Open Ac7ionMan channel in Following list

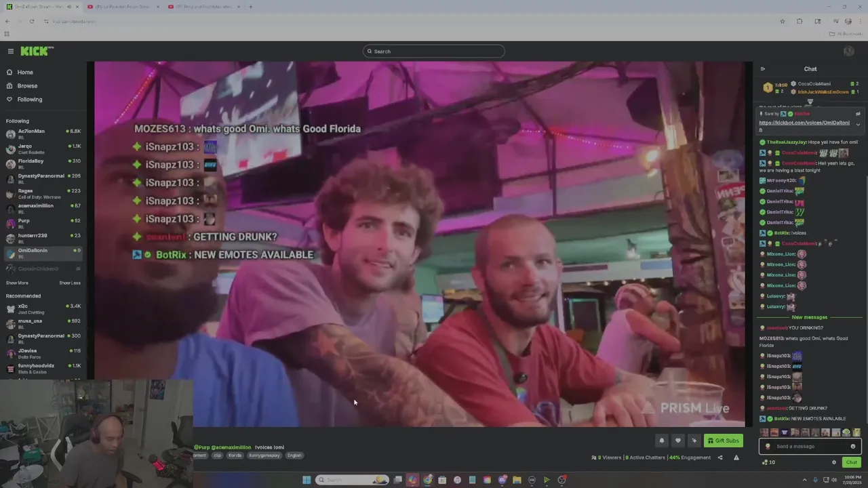click(x=42, y=134)
